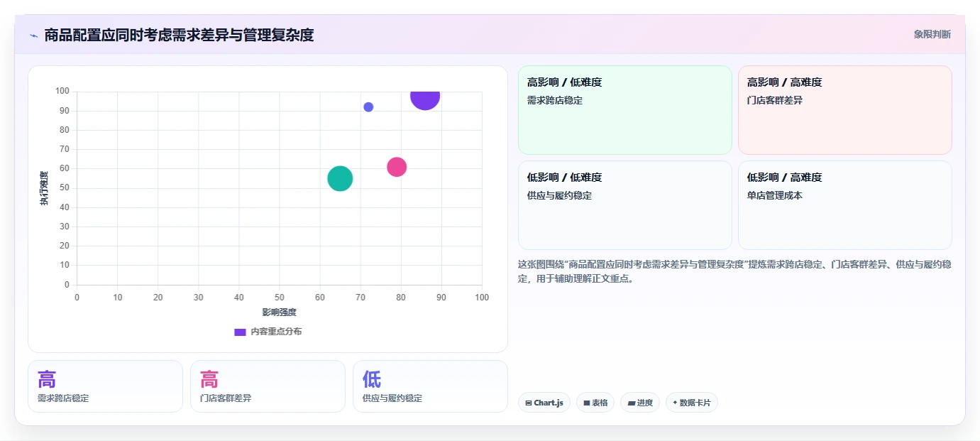Click the pink bubble on chart
The height and width of the screenshot is (441, 980).
point(397,167)
